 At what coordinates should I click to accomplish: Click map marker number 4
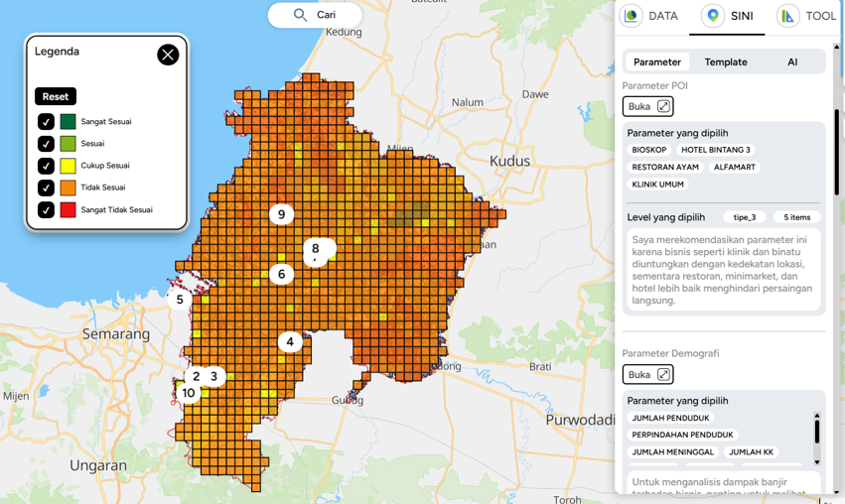[x=290, y=342]
